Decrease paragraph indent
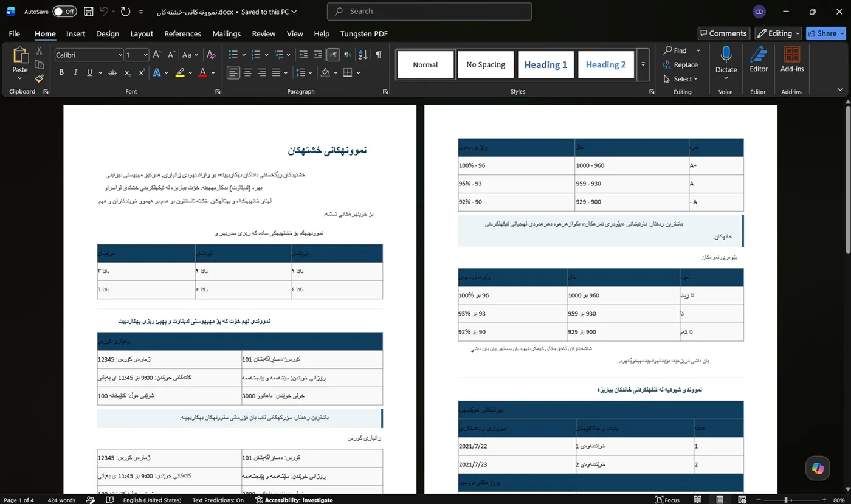This screenshot has width=851, height=504. [x=303, y=55]
